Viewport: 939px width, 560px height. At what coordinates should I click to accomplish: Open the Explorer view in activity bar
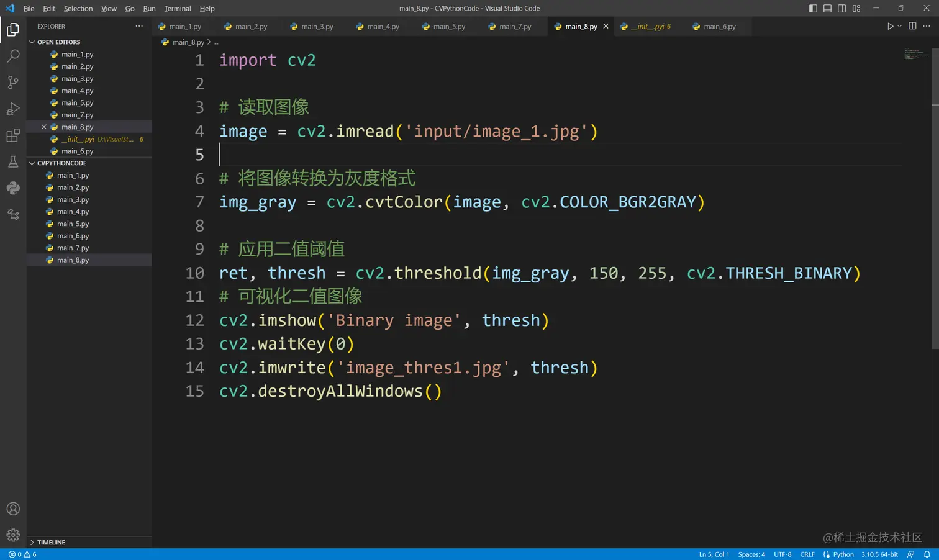pos(13,30)
